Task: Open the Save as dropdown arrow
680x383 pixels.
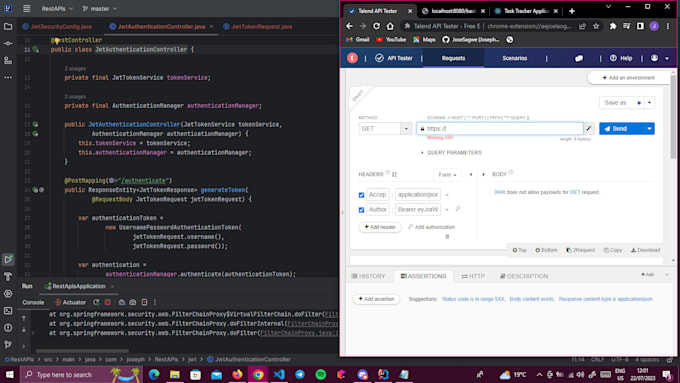Action: point(649,103)
